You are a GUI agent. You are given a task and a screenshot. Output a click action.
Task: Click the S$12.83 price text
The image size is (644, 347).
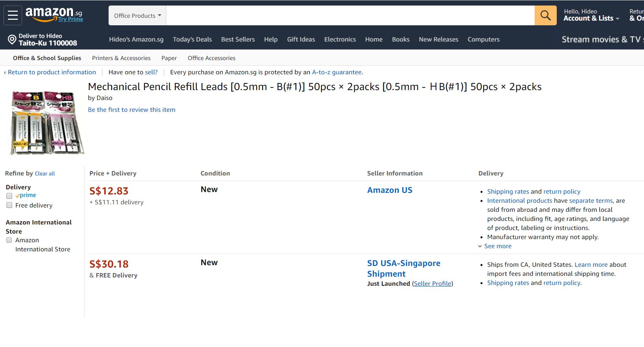pos(109,191)
